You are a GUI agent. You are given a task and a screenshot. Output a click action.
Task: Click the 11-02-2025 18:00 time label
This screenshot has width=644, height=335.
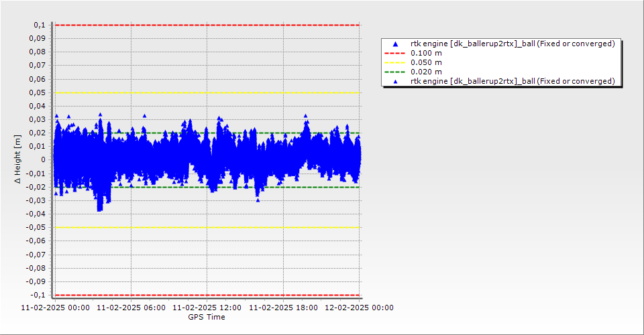[x=283, y=308]
